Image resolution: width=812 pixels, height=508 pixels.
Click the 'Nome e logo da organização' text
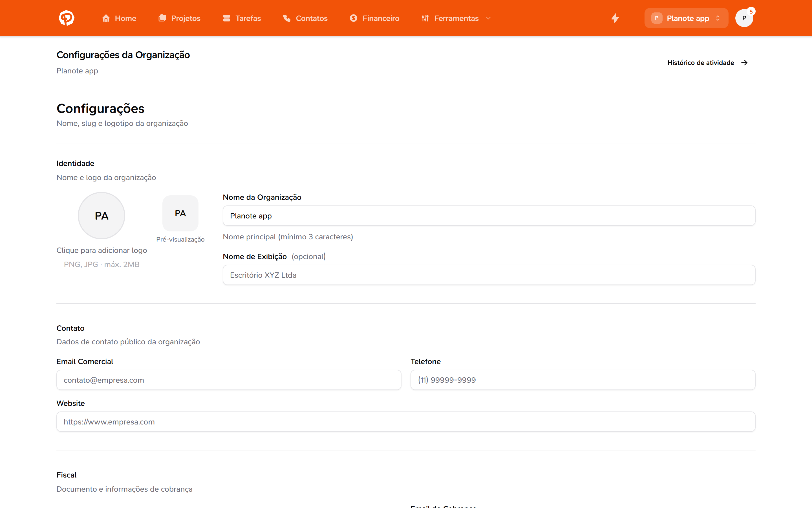pyautogui.click(x=106, y=178)
